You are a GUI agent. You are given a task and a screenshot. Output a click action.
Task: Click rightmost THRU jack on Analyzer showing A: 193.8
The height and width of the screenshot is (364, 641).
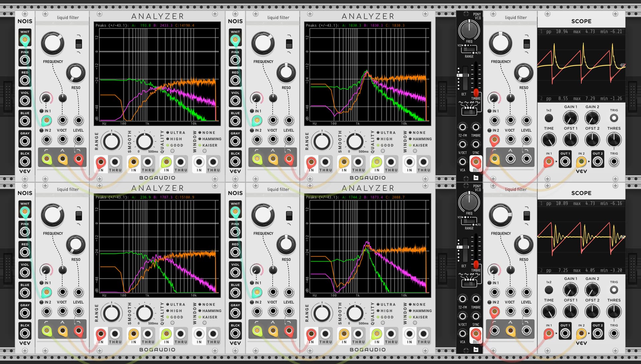[213, 162]
